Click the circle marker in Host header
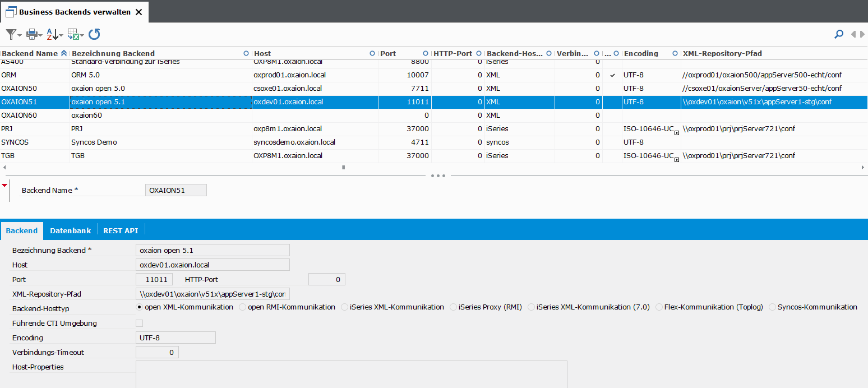This screenshot has height=388, width=868. pos(372,53)
